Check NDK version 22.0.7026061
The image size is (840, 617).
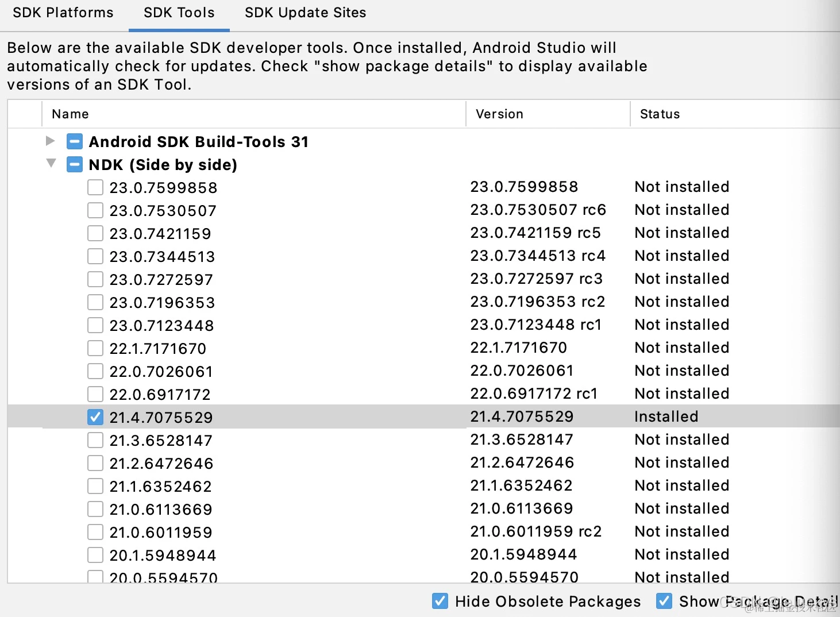coord(95,371)
